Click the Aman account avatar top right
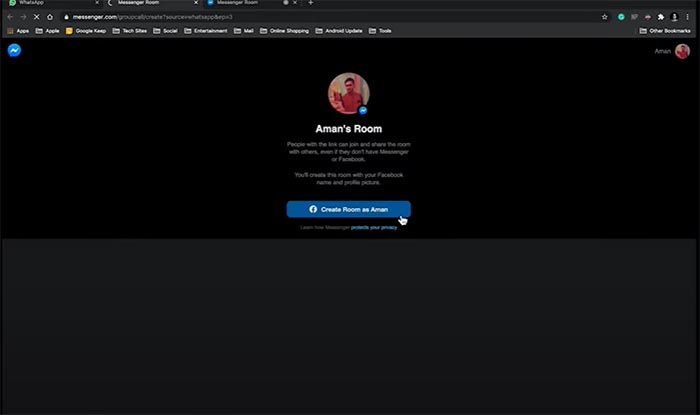Screen dimensions: 700x415 tap(682, 51)
